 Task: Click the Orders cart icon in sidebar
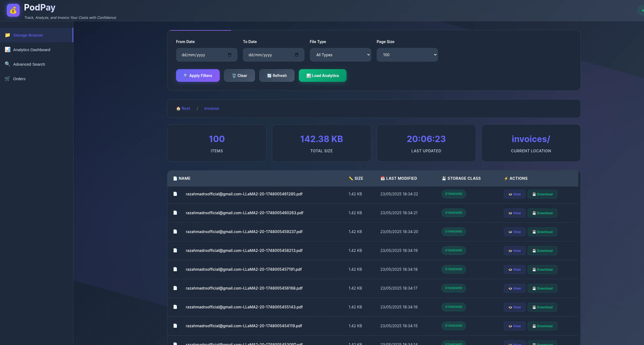point(7,79)
